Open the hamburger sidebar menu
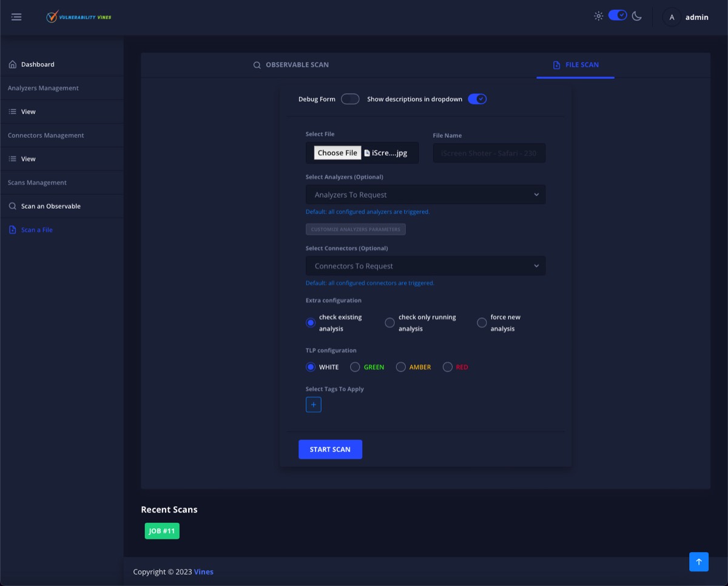This screenshot has height=586, width=728. click(16, 17)
